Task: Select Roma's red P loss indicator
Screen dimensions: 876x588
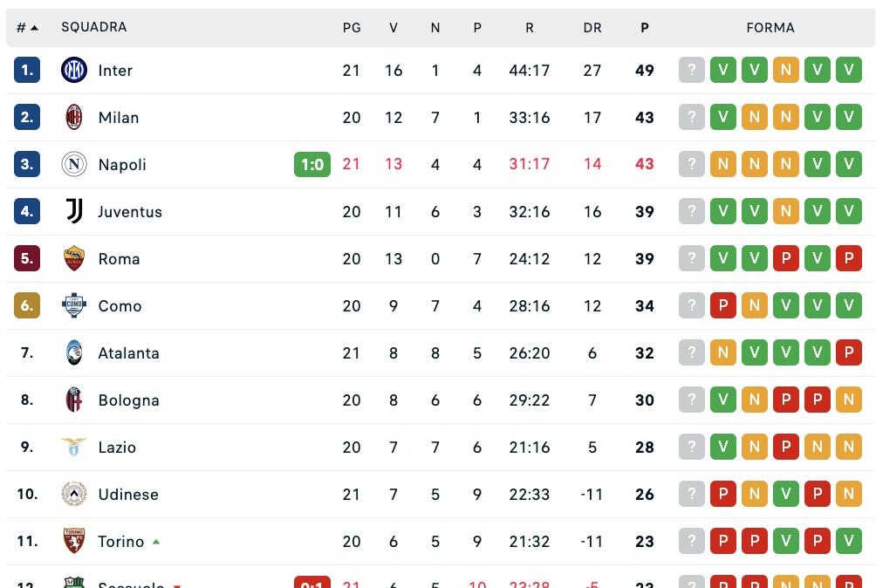Action: point(786,259)
